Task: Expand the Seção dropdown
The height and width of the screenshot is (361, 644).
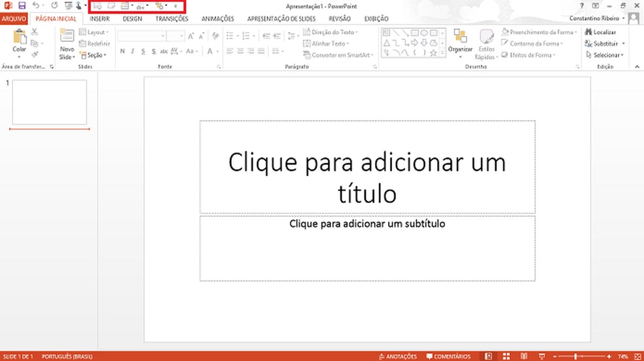Action: point(92,55)
